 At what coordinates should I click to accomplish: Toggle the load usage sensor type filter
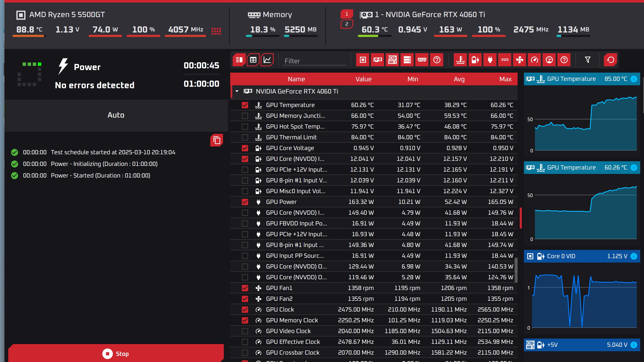tap(549, 60)
